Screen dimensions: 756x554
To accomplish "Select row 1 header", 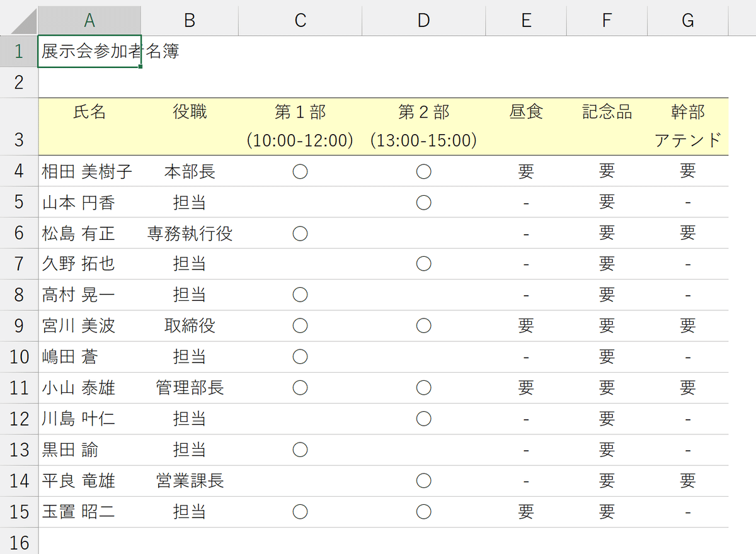I will tap(19, 52).
